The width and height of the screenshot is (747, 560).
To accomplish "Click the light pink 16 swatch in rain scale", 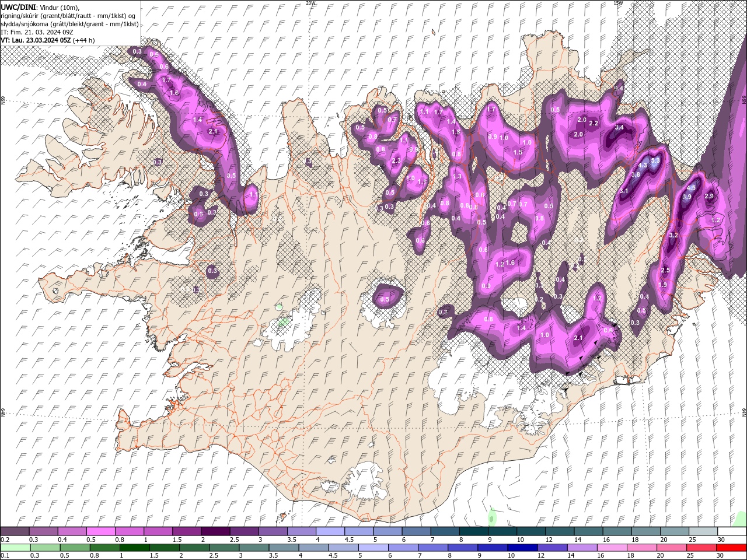I will pyautogui.click(x=612, y=548).
